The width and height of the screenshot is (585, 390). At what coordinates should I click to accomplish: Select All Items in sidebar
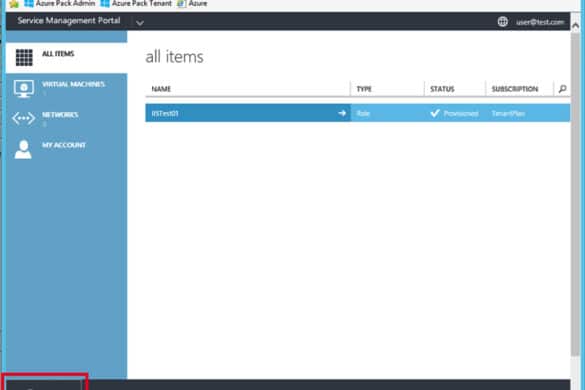[66, 57]
